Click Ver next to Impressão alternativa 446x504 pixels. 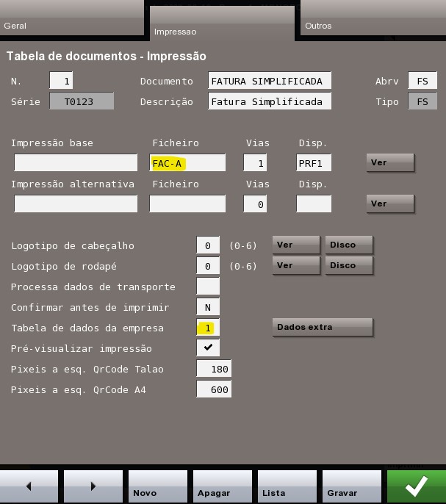pyautogui.click(x=389, y=204)
